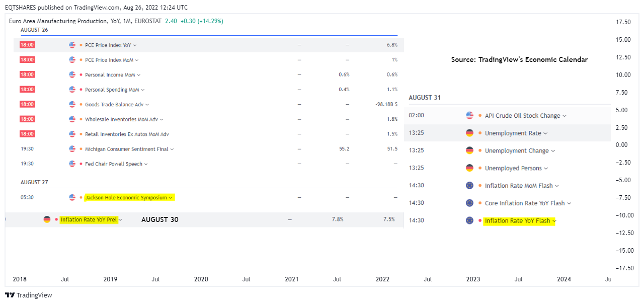The width and height of the screenshot is (644, 304).
Task: Click the 6.8% value for PCE Price Index YoY
Action: point(392,45)
